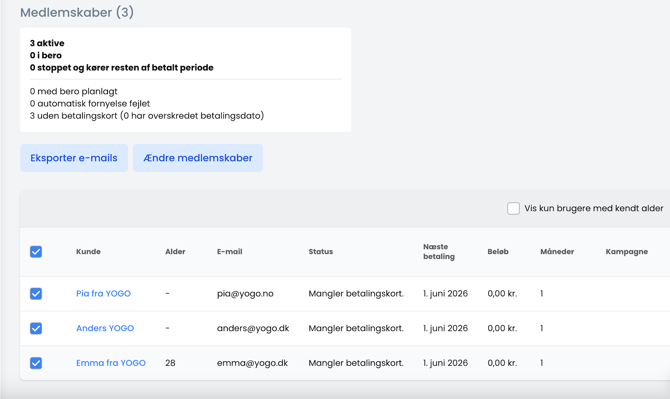The height and width of the screenshot is (399, 670).
Task: Uncheck the Emma fra YOGO row checkbox
Action: coord(36,363)
